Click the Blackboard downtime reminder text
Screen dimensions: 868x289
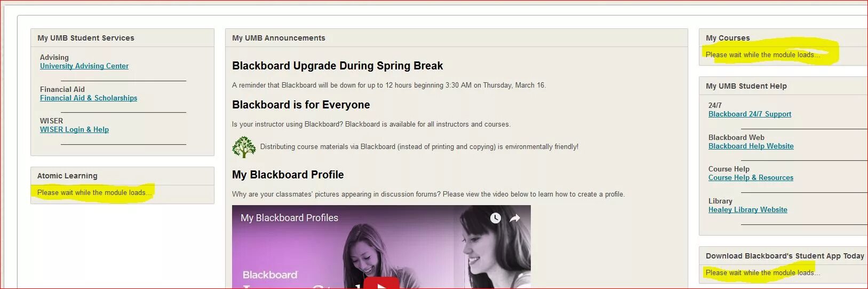pos(389,85)
